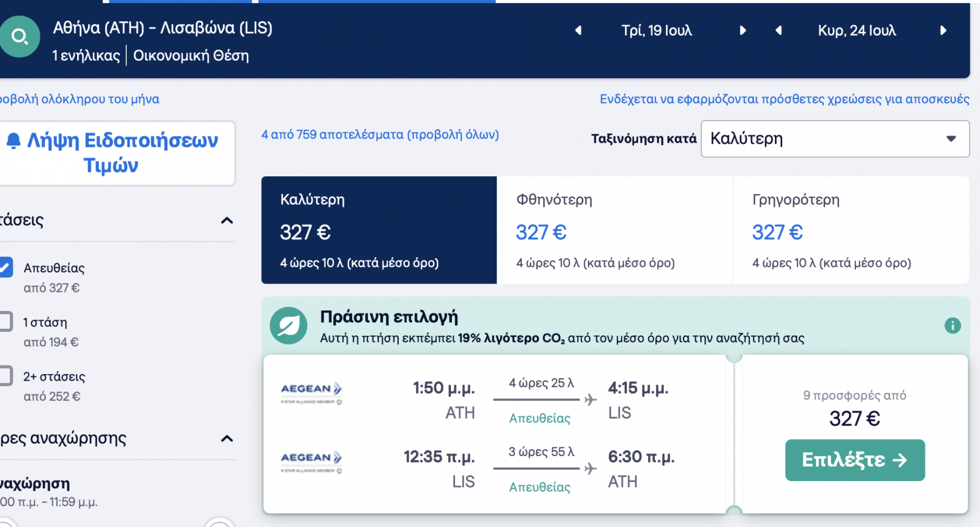Collapse the stops filter section
This screenshot has height=527, width=980.
227,220
